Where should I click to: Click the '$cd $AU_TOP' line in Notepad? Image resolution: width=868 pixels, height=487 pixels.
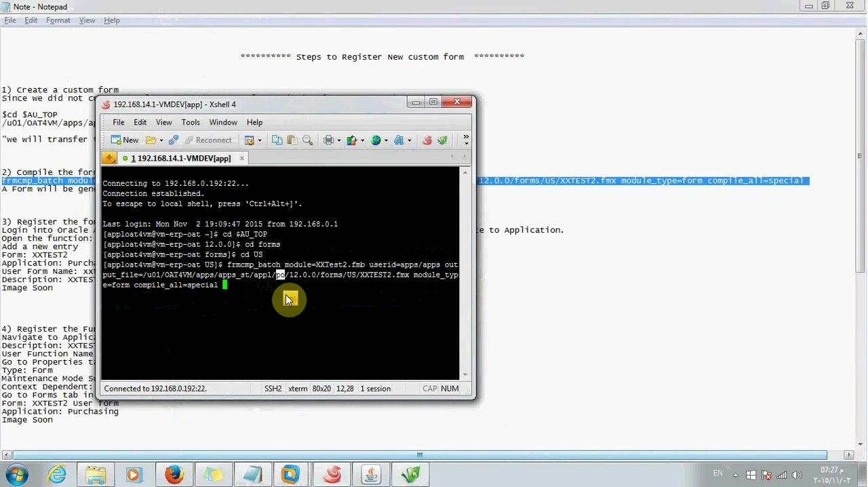tap(30, 115)
